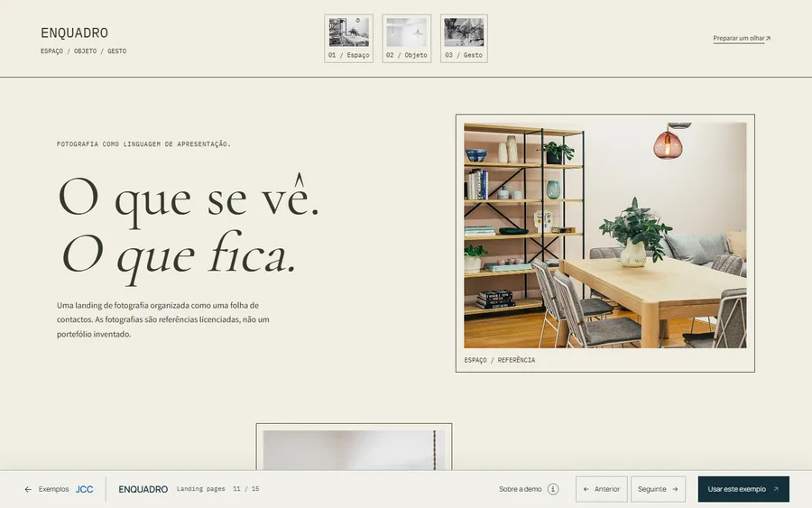Click the arrow icon in 'Usar este exemplo'

coord(775,489)
